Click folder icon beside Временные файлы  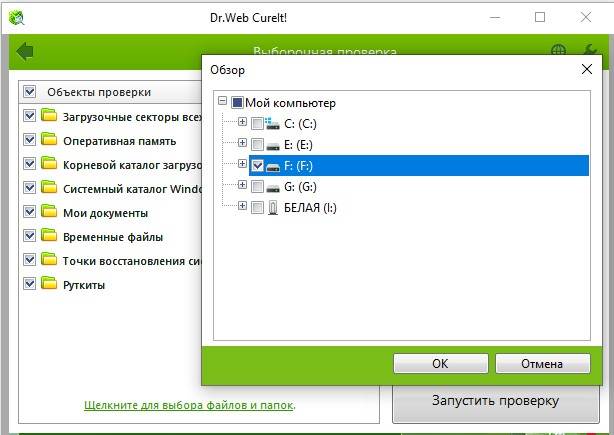[x=49, y=235]
